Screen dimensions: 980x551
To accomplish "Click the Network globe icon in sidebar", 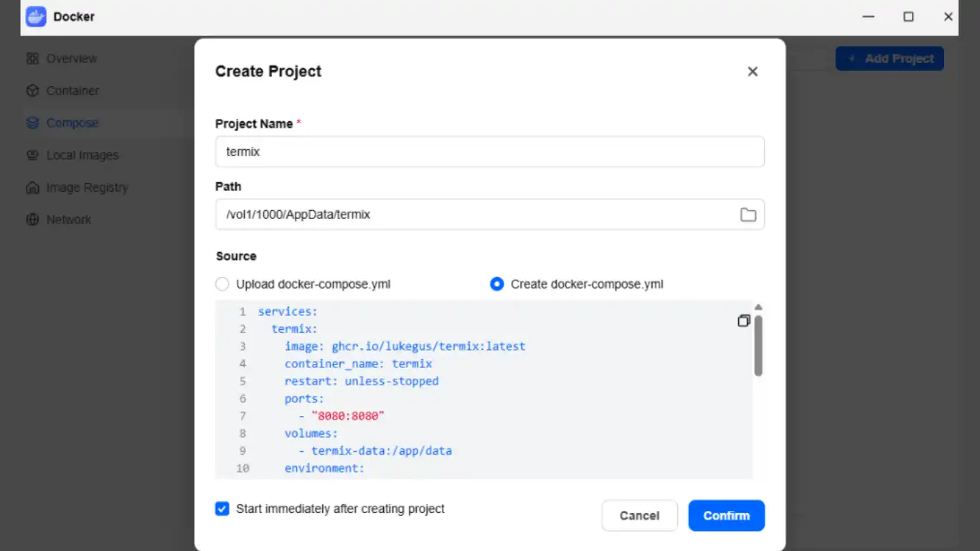I will (x=32, y=220).
